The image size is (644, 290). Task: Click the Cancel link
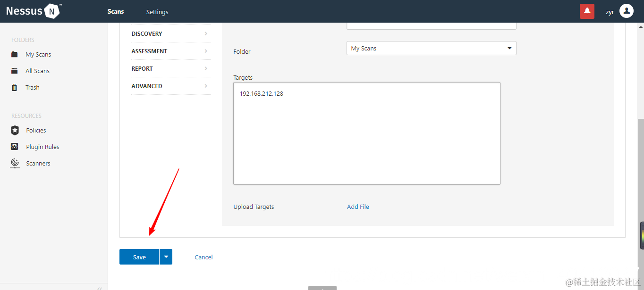tap(203, 257)
